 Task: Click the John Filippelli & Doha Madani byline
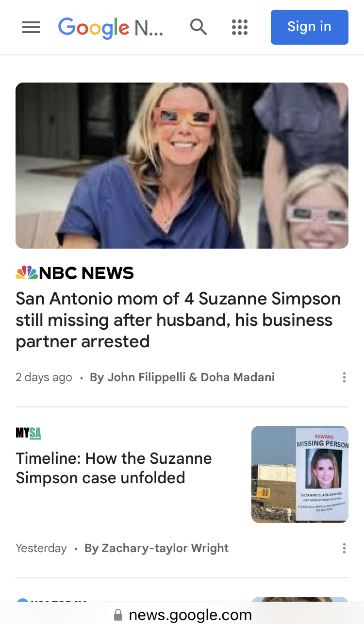click(x=182, y=377)
